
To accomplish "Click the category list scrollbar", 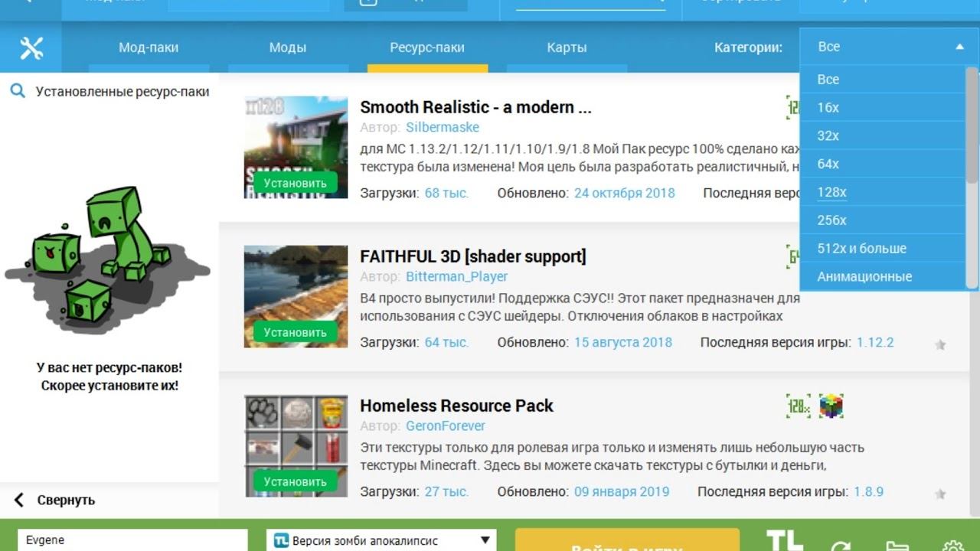I will point(972,126).
